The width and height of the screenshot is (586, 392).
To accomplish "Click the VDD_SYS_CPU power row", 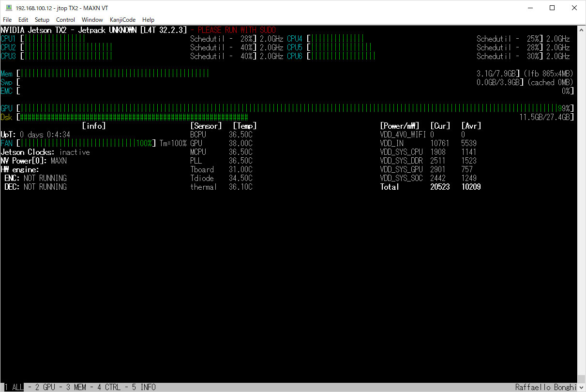I will [428, 152].
